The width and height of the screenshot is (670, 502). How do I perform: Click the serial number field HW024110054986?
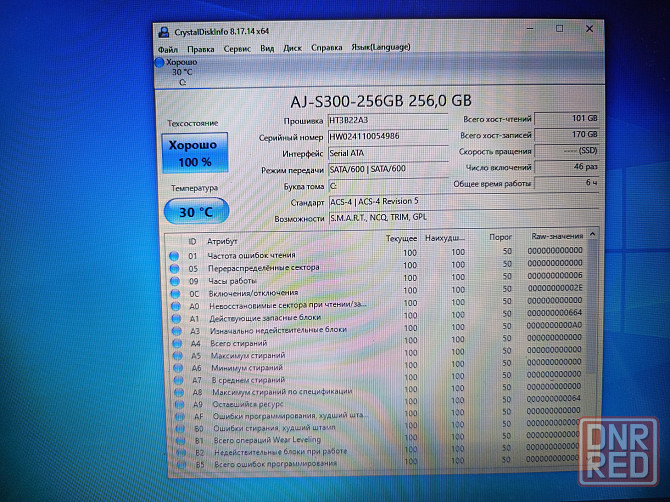pyautogui.click(x=388, y=137)
